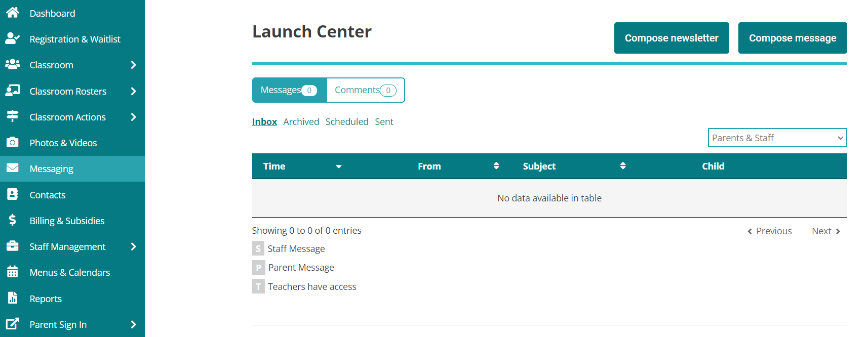Expand the Parent Sign In chevron
Screen dimensions: 868x337
[133, 324]
